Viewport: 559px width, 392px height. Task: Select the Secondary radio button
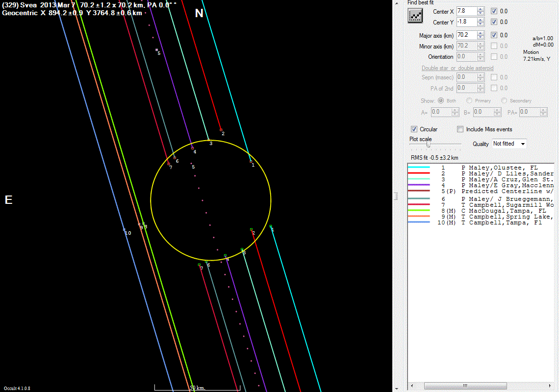coord(504,100)
